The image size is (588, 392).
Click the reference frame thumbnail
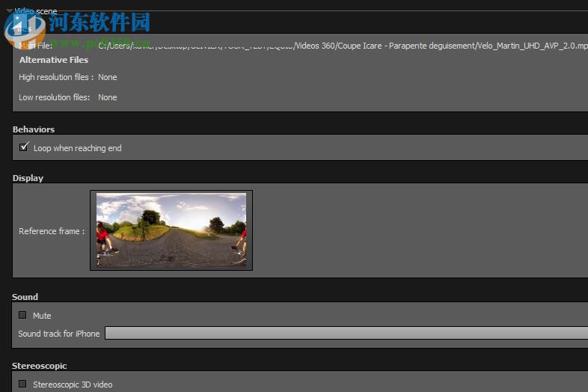(x=171, y=230)
